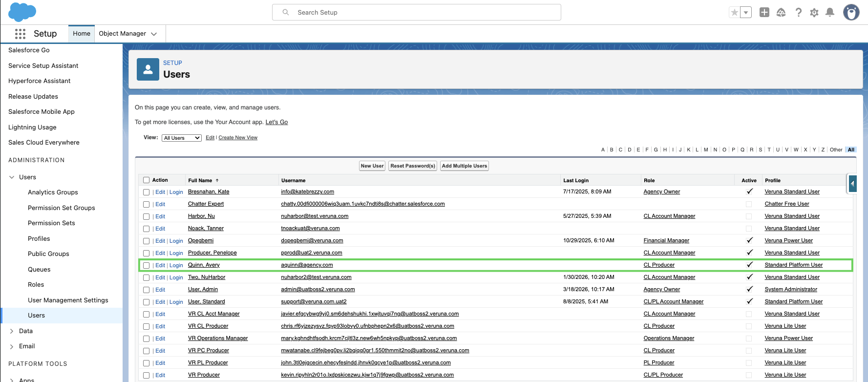
Task: Open Sales Cloud Everywhere in sidebar
Action: 43,143
